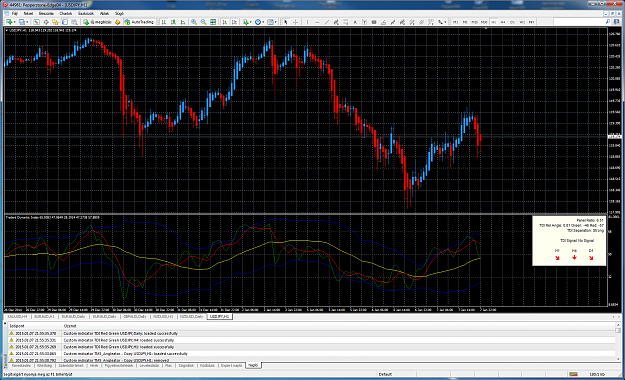Switch timeframe to M15
Viewport: 625px width, 380px height.
pos(474,22)
